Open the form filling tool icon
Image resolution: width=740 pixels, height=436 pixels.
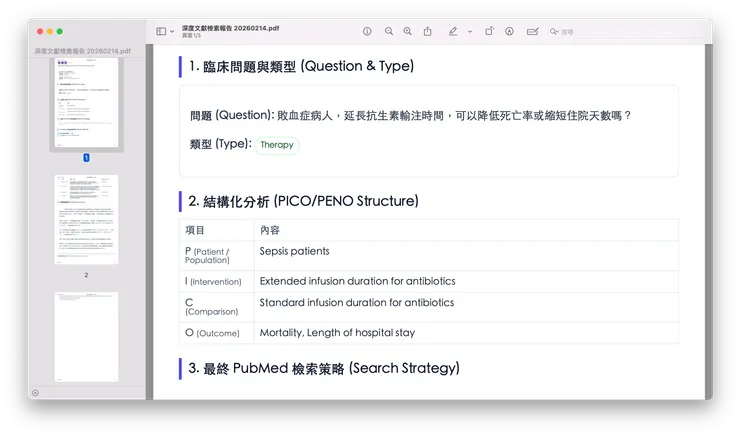(x=532, y=32)
